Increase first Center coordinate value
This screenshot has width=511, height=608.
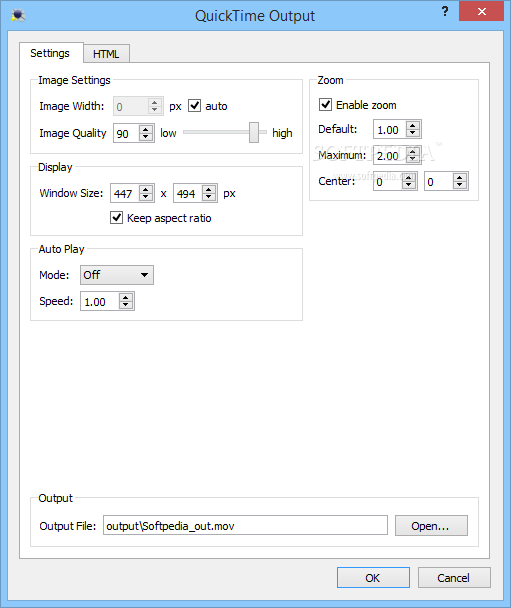point(409,177)
